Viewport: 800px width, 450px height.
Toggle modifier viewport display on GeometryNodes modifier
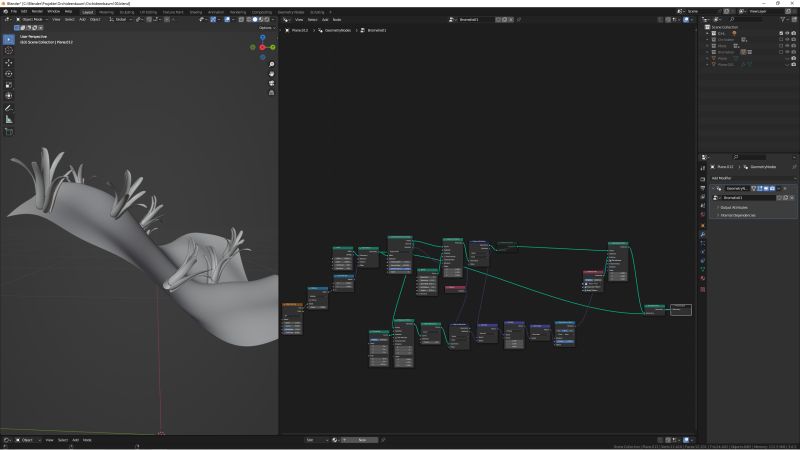coord(766,188)
